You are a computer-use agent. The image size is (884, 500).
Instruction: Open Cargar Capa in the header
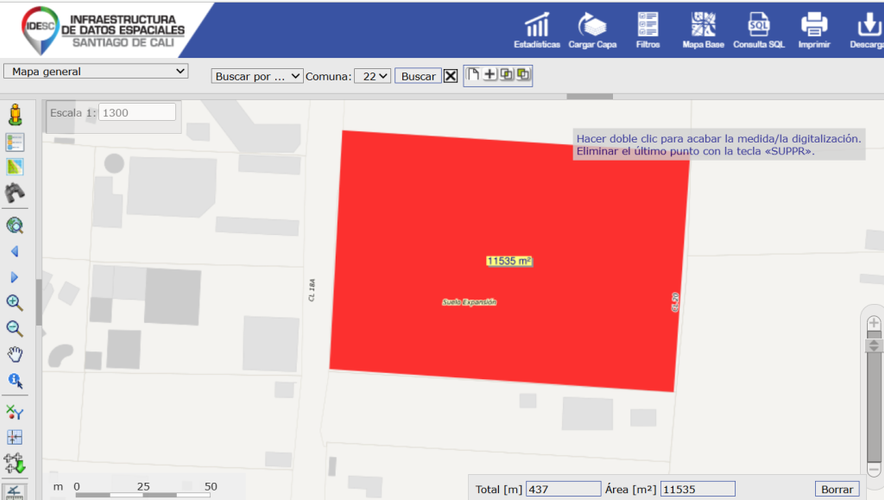coord(592,30)
